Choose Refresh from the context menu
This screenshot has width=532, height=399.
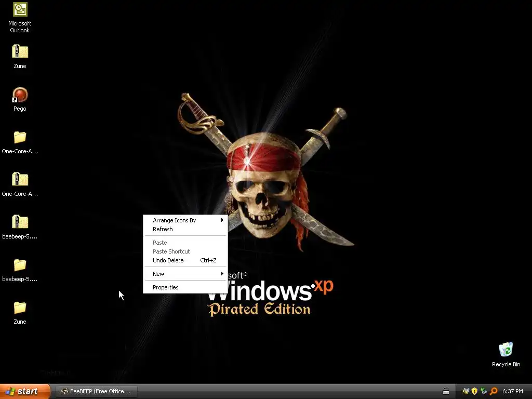(x=185, y=229)
